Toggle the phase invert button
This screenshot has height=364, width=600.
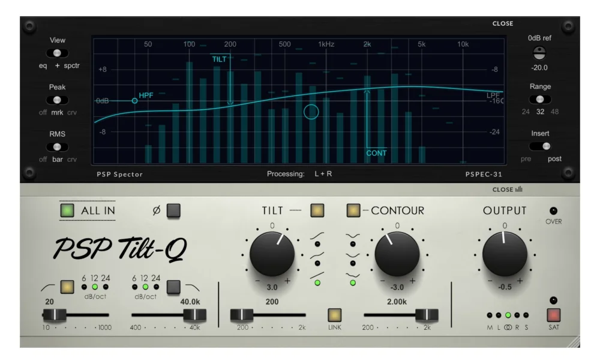[174, 210]
